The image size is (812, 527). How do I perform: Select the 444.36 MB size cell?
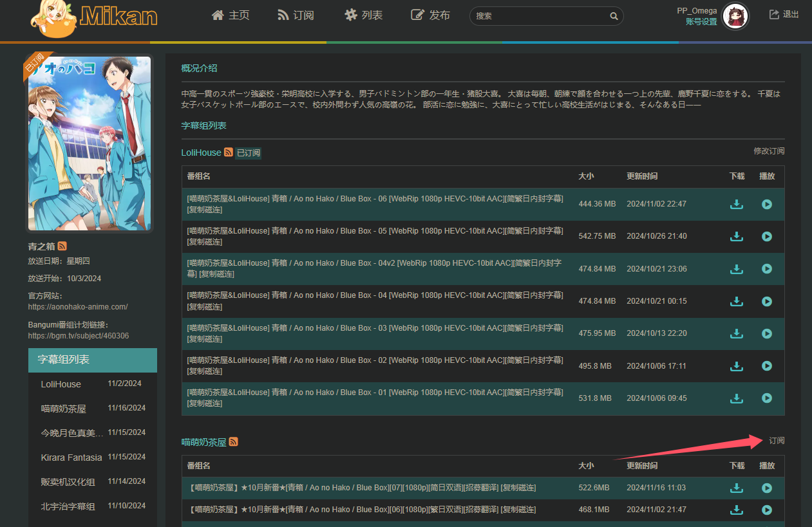597,204
